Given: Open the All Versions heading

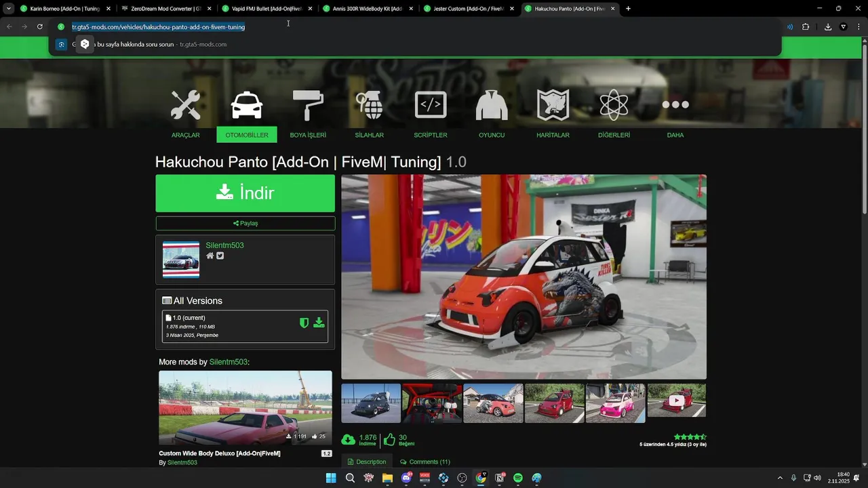Looking at the screenshot, I should pyautogui.click(x=192, y=301).
